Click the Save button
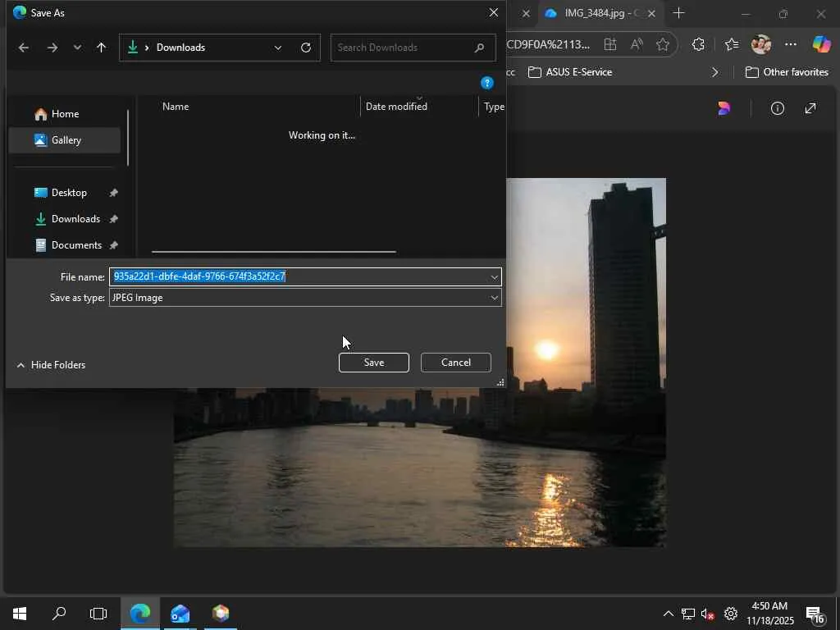 (x=373, y=363)
